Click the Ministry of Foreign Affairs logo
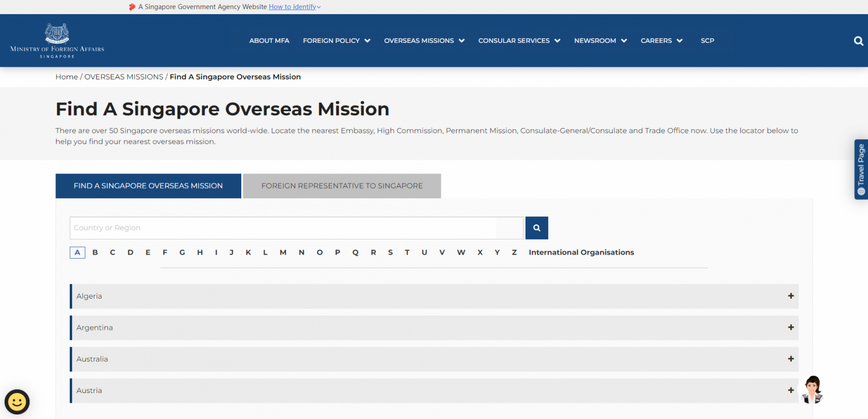Viewport: 868px width, 419px height. (57, 41)
